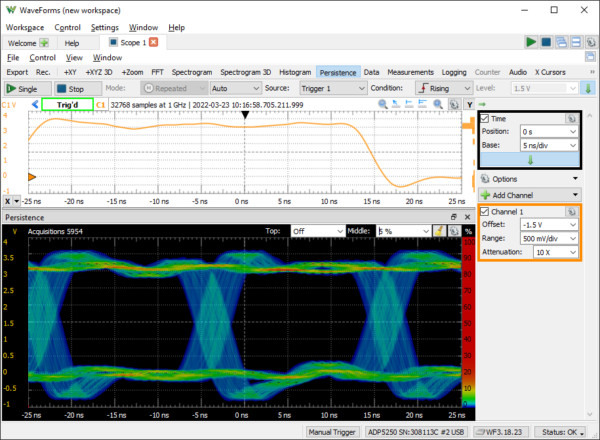600x440 pixels.
Task: Switch to the Measurements view
Action: pyautogui.click(x=411, y=72)
